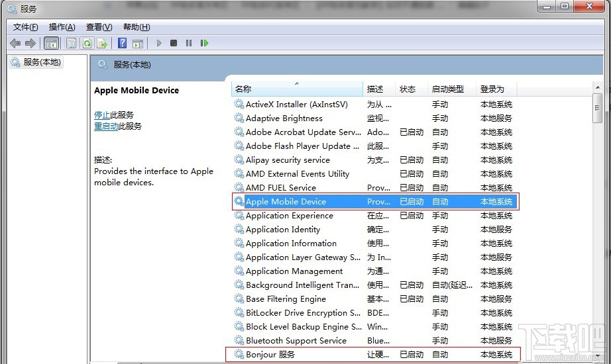Open the 操作(A) menu
611x364 pixels.
[x=62, y=27]
